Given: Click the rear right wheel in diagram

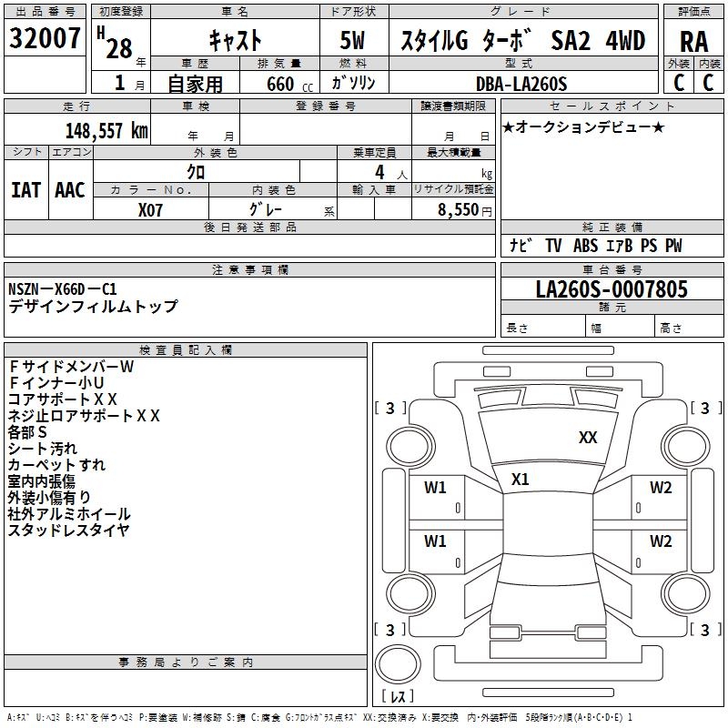Looking at the screenshot, I should click(x=685, y=594).
